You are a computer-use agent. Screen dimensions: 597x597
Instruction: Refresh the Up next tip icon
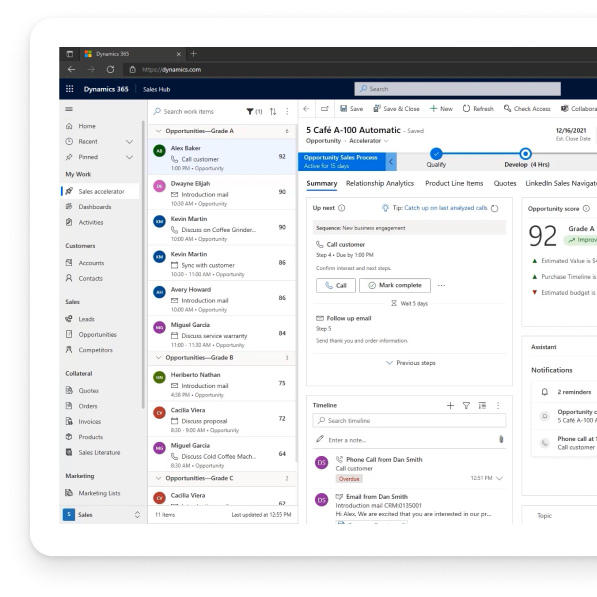(x=495, y=208)
